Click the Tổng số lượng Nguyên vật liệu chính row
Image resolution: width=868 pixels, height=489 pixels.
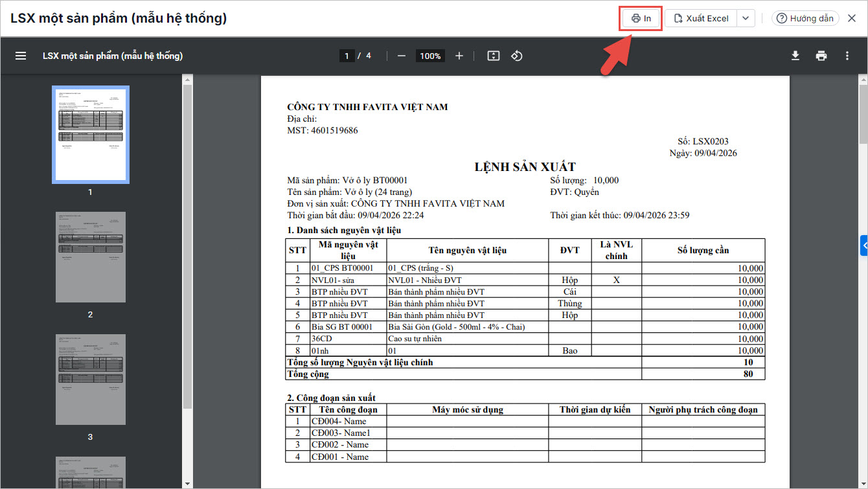525,362
